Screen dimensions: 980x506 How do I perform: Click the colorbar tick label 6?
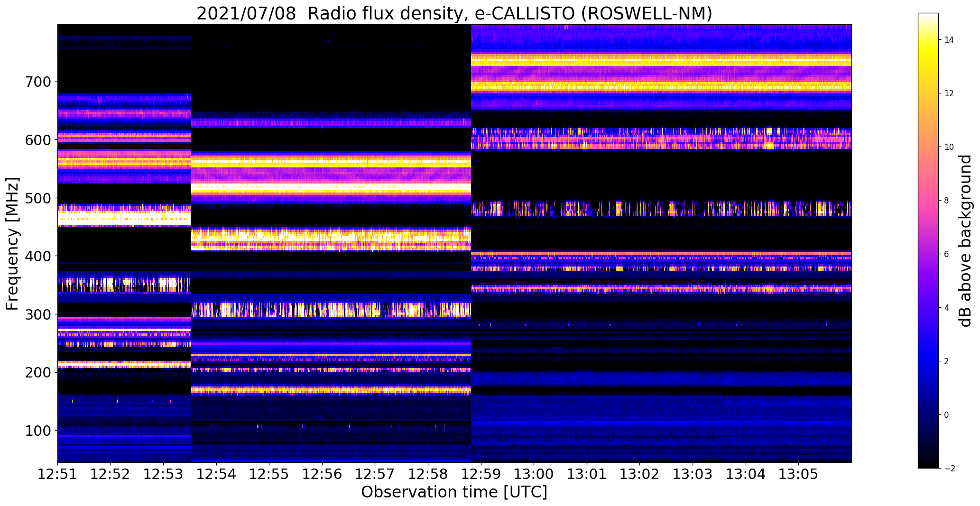[x=947, y=254]
